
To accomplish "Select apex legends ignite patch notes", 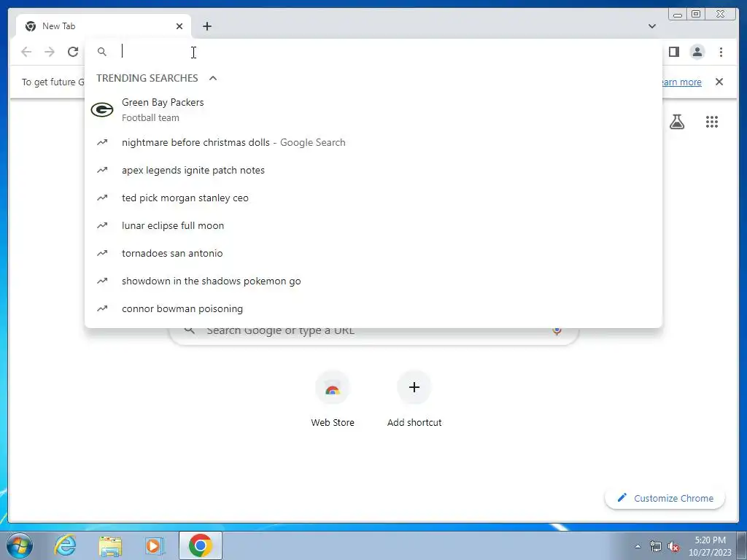I will (x=373, y=170).
